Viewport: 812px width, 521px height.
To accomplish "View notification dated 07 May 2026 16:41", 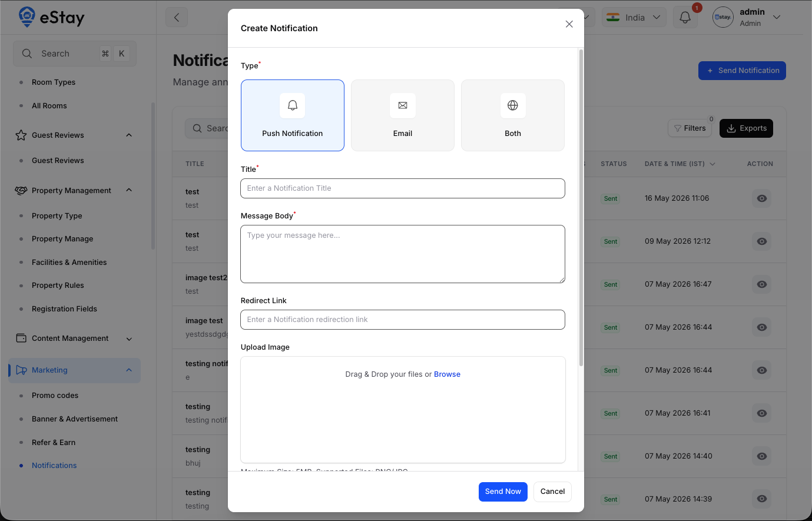I will point(761,413).
